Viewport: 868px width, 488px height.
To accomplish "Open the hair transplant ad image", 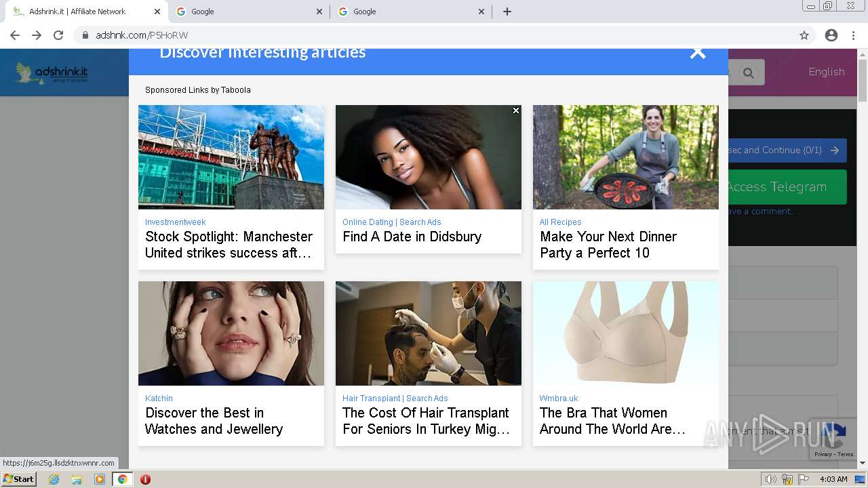I will point(429,333).
